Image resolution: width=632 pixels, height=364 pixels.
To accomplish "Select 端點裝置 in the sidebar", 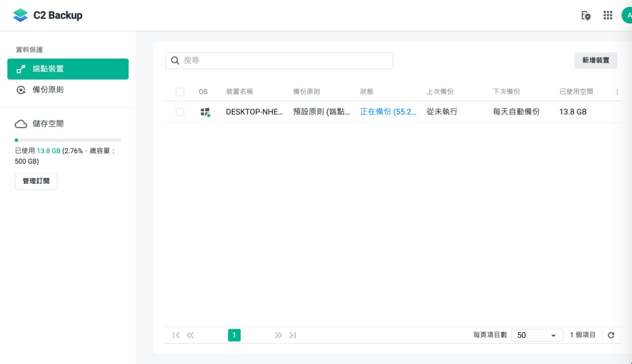I will [68, 69].
